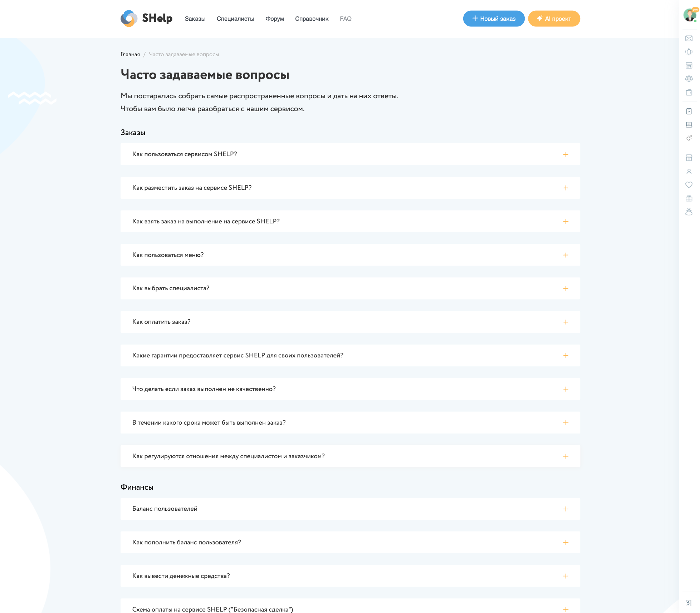Expand "Как пользоваться сервисом SHELP?" question

[x=350, y=154]
